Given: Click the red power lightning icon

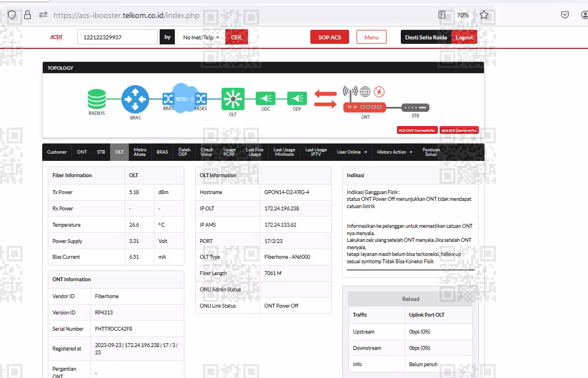Looking at the screenshot, I should pyautogui.click(x=379, y=92).
